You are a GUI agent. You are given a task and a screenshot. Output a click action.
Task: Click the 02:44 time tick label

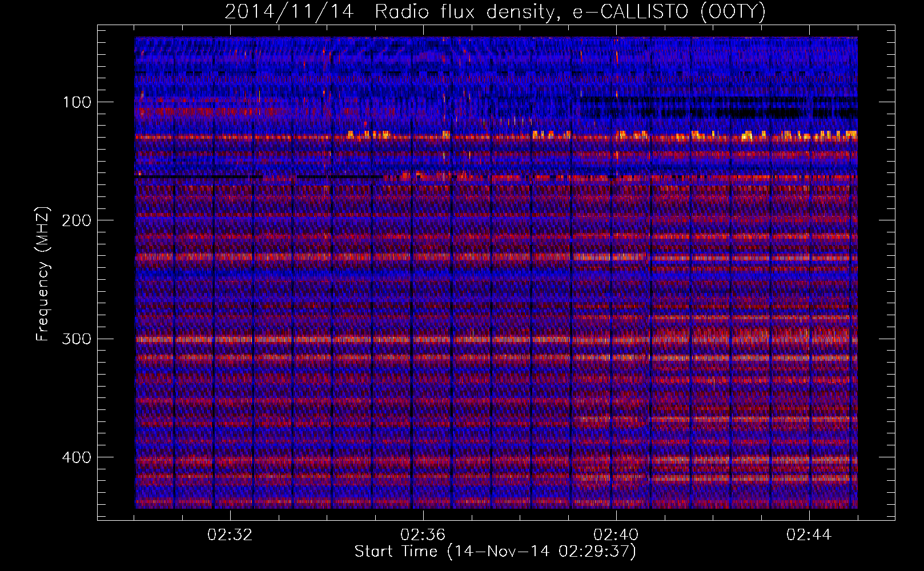pyautogui.click(x=809, y=535)
